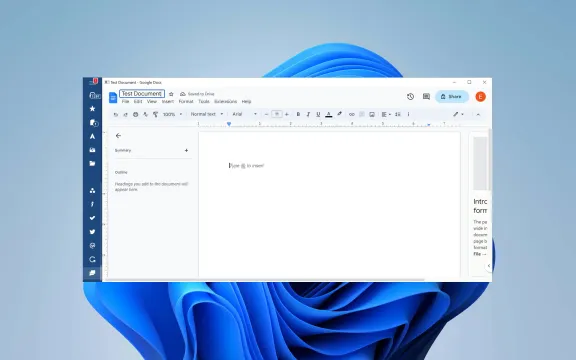Click the Share button
This screenshot has height=360, width=576.
click(452, 97)
